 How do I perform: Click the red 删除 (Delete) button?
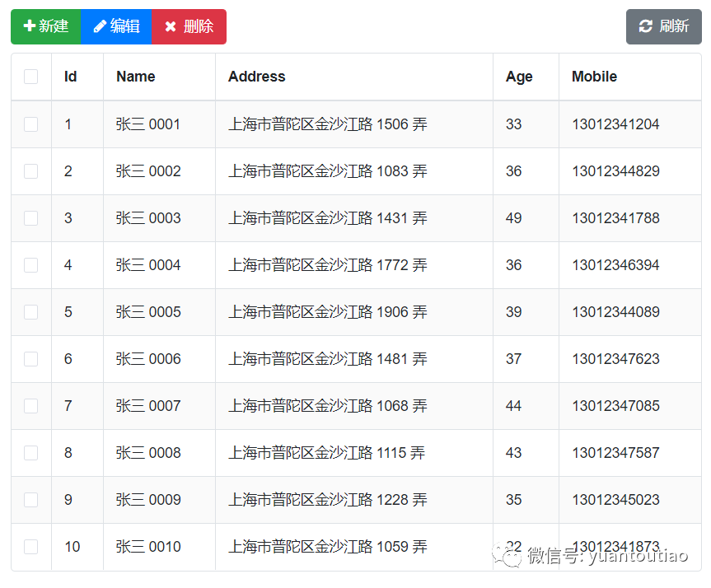pyautogui.click(x=189, y=26)
